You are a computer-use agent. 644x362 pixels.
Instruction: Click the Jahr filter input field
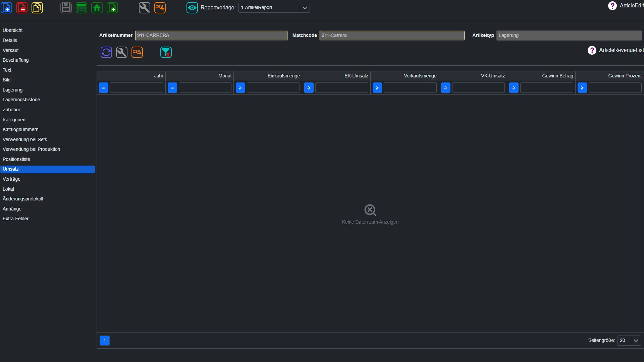pos(137,88)
